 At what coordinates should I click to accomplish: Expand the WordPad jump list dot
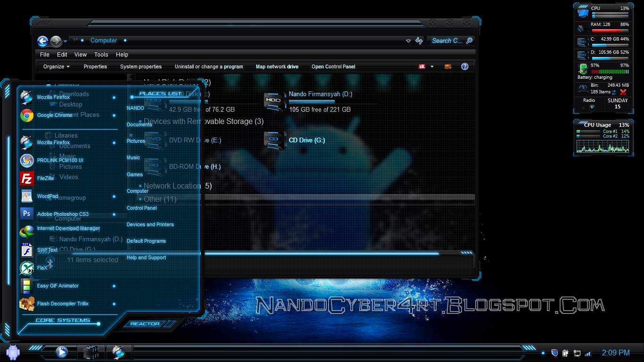114,197
